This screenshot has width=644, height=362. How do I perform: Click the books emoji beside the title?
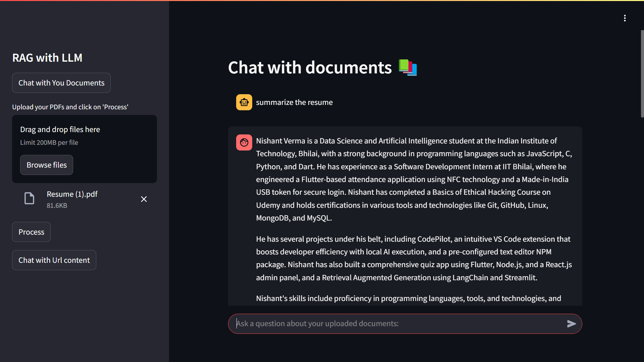point(408,67)
